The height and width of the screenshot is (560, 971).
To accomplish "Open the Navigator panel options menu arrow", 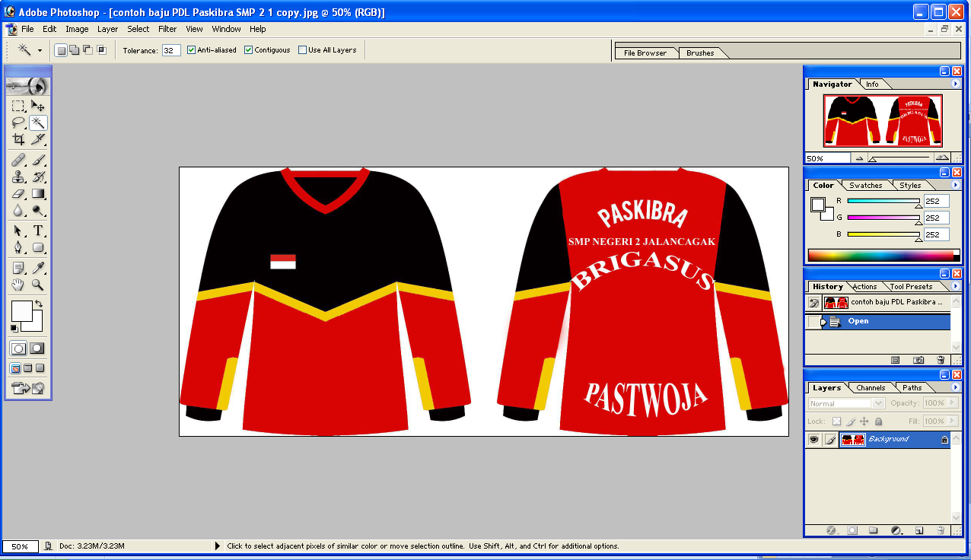I will point(955,84).
